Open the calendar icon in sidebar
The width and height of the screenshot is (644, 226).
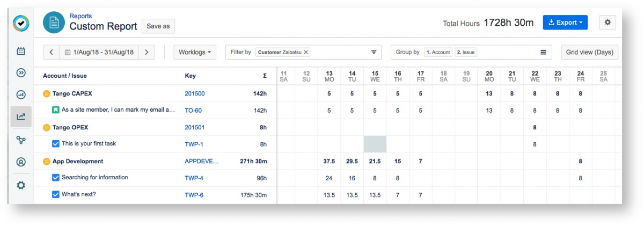coord(21,52)
